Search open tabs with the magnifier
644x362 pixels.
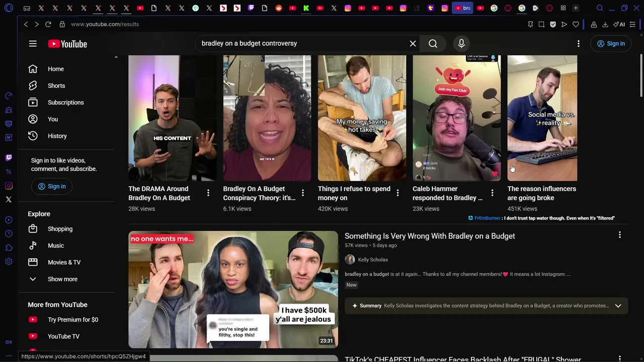tap(600, 8)
